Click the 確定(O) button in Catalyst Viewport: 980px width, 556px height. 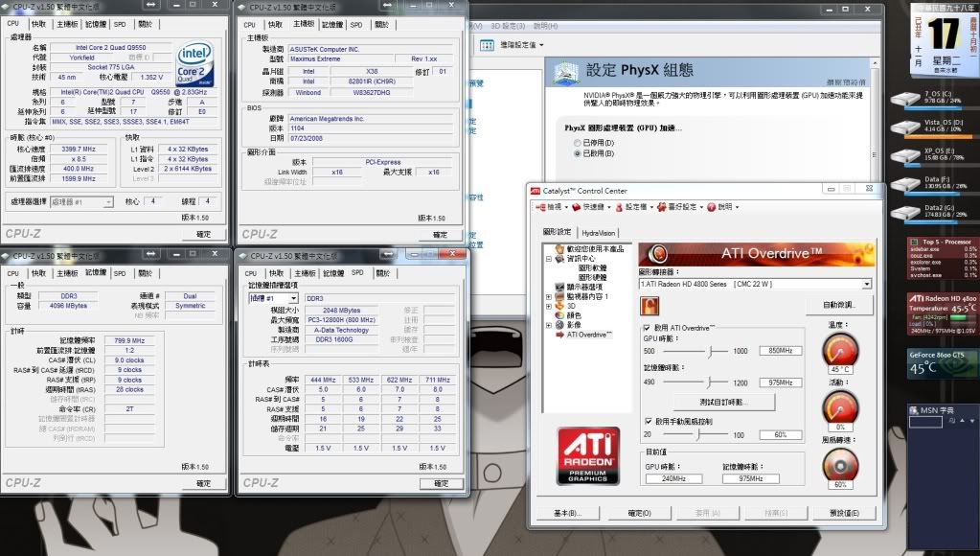(x=639, y=513)
